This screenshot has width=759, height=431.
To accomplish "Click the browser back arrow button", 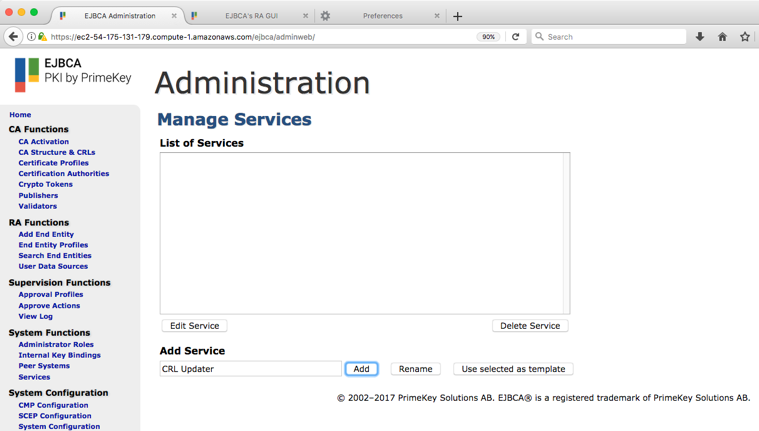I will tap(13, 37).
